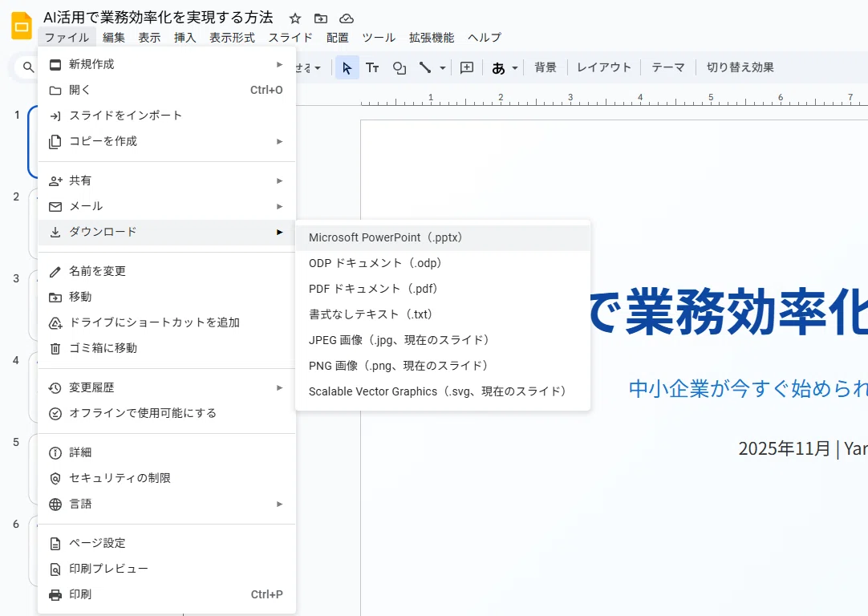Image resolution: width=868 pixels, height=616 pixels.
Task: Click the slide date text 2025年11月
Action: (x=785, y=448)
